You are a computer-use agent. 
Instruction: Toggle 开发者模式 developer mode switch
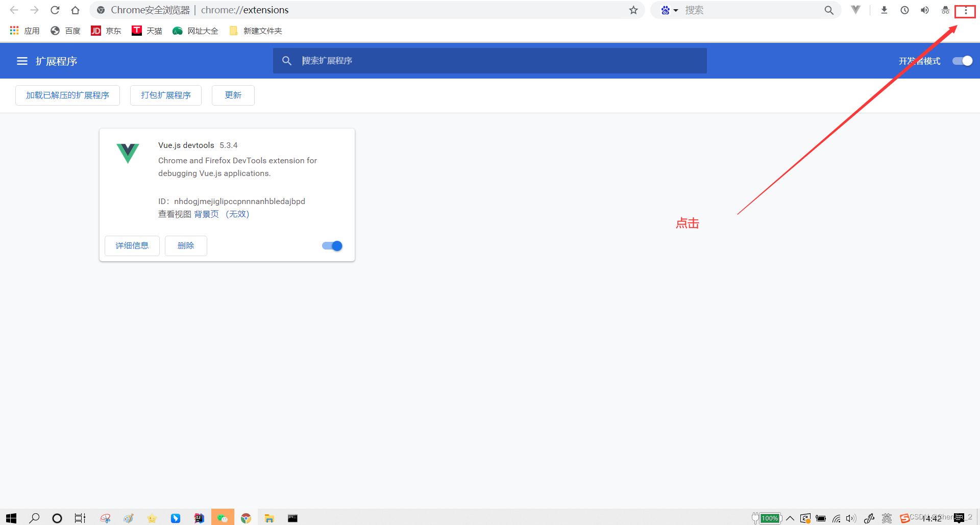[x=963, y=61]
